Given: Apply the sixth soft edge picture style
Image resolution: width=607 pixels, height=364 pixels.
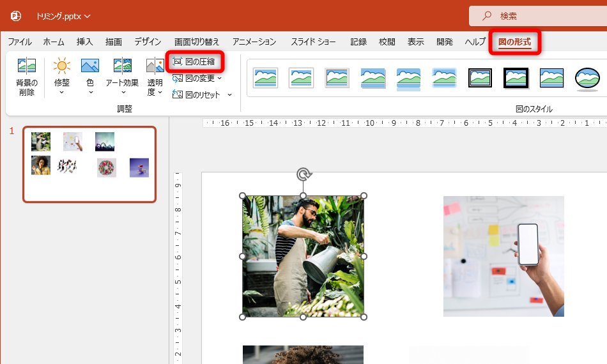Looking at the screenshot, I should (x=445, y=77).
